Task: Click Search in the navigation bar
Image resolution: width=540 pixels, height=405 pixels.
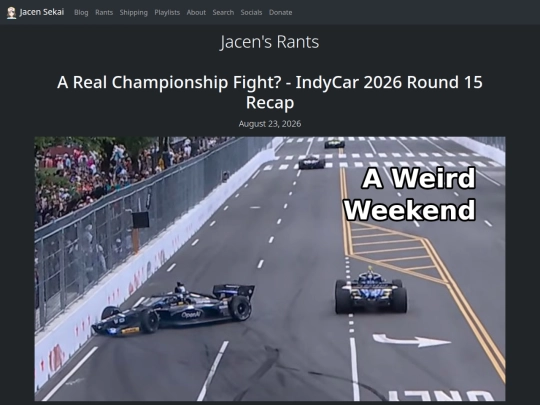Action: click(x=223, y=12)
